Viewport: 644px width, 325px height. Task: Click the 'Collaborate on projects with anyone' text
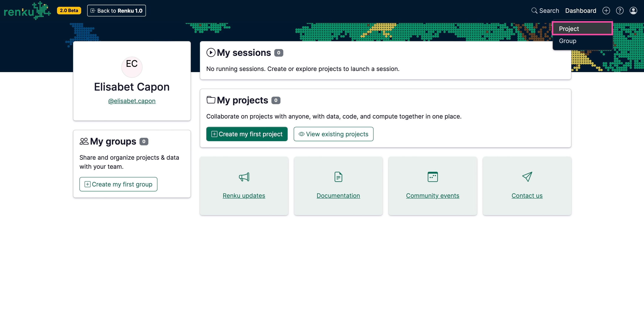(x=334, y=116)
